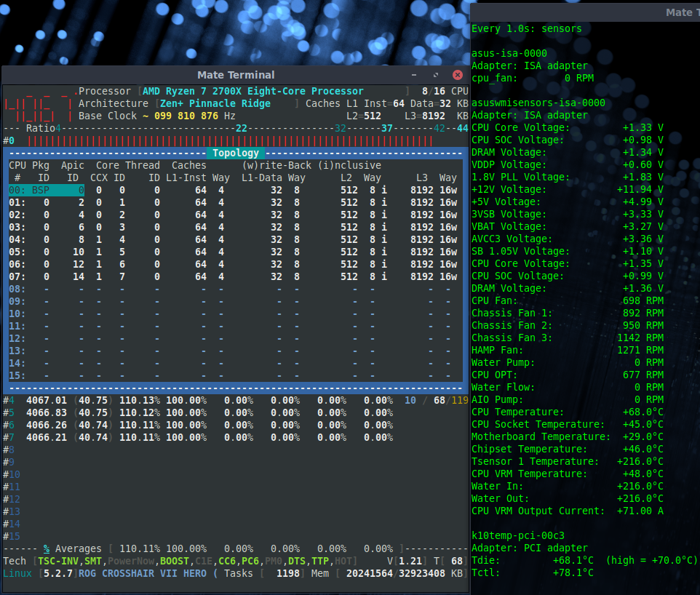
Task: Select empty topology row 08:
Action: click(x=233, y=289)
